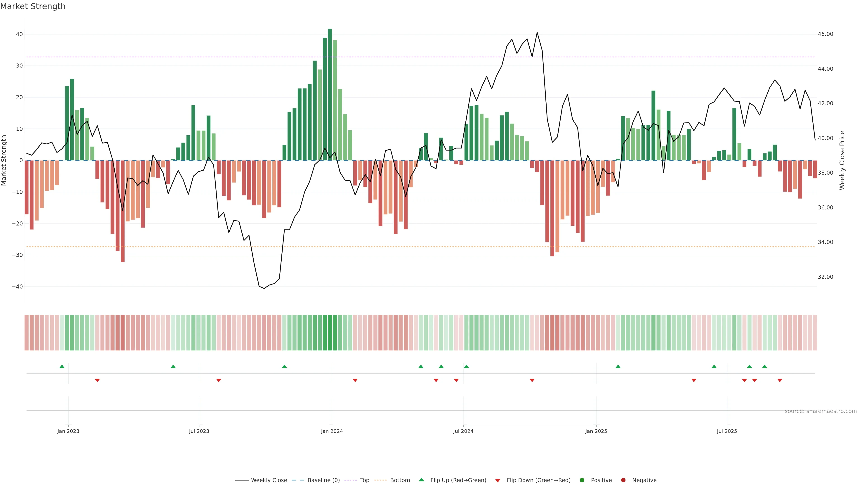Click green flip-up marker just after Jul 2024
Screen dimensions: 868x488
[x=466, y=366]
